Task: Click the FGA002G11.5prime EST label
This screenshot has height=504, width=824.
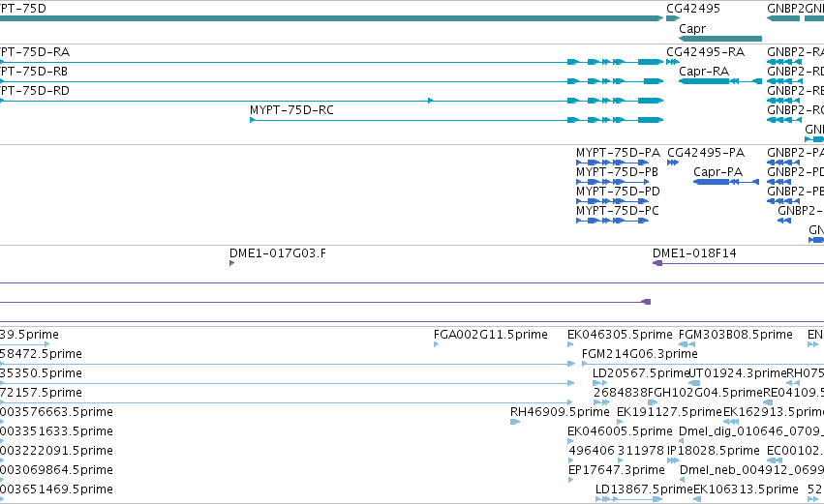Action: 490,335
